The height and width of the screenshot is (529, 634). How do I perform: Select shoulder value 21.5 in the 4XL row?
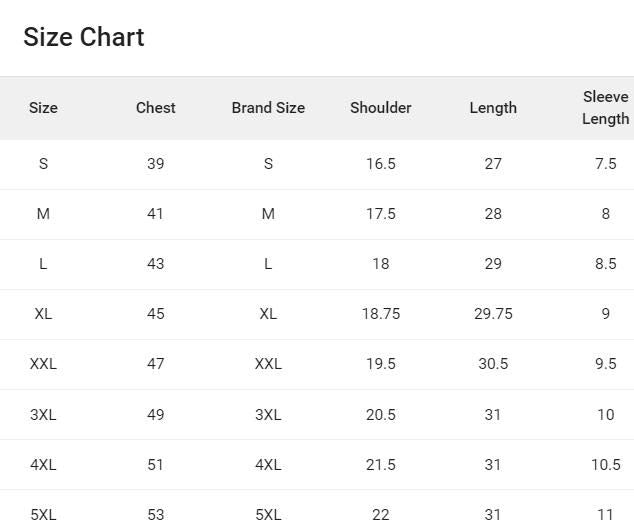coord(381,465)
